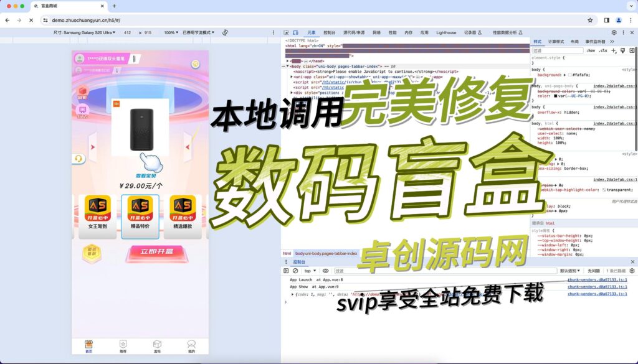Click the console filter input field
638x364 pixels.
(x=444, y=271)
